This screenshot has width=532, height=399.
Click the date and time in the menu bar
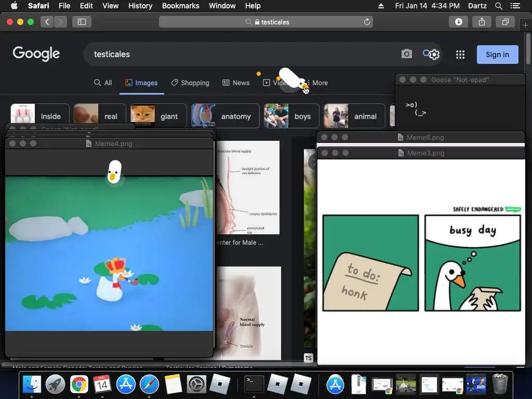pos(427,6)
